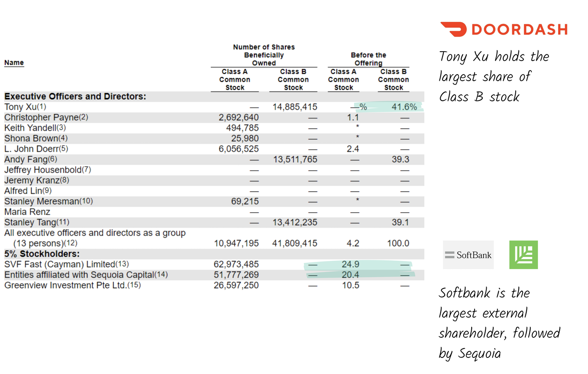Click the 100.0 Class B percentage
This screenshot has width=588, height=374.
398,243
